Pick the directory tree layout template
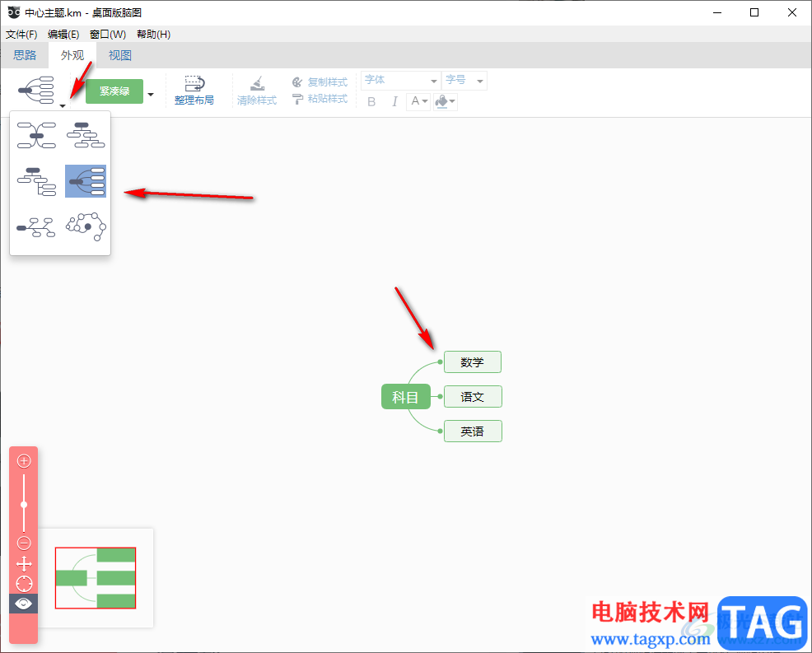The height and width of the screenshot is (653, 812). click(x=36, y=181)
